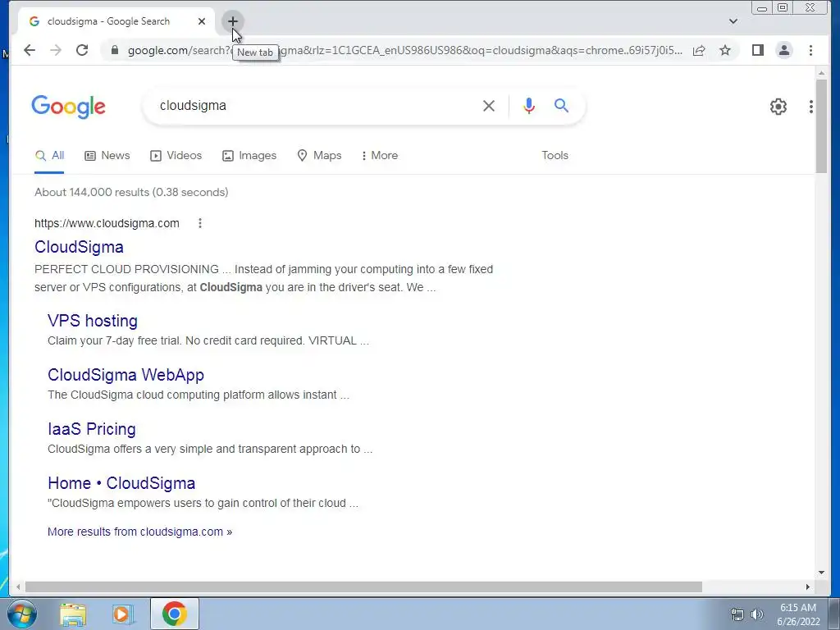Image resolution: width=840 pixels, height=630 pixels.
Task: Click the Google logo
Action: click(x=69, y=107)
